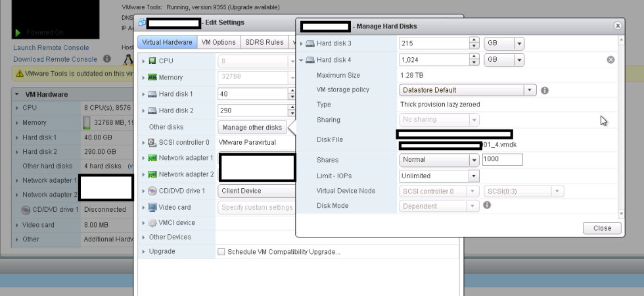
Task: Expand Other Devices in Edit Settings
Action: tap(143, 237)
